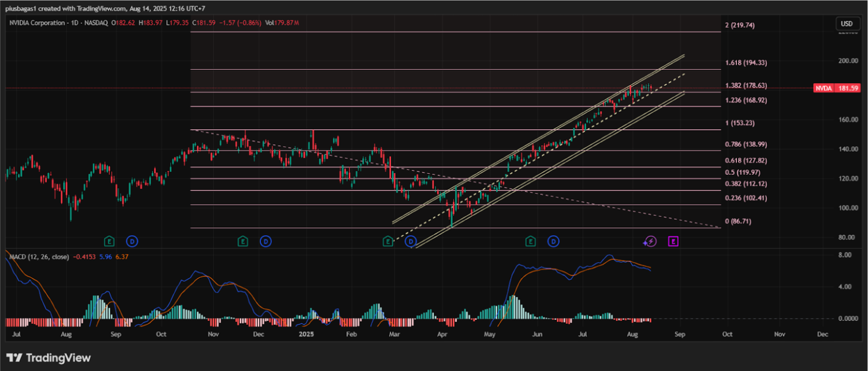The width and height of the screenshot is (868, 371).
Task: Click the Apr label on the time axis
Action: [444, 334]
